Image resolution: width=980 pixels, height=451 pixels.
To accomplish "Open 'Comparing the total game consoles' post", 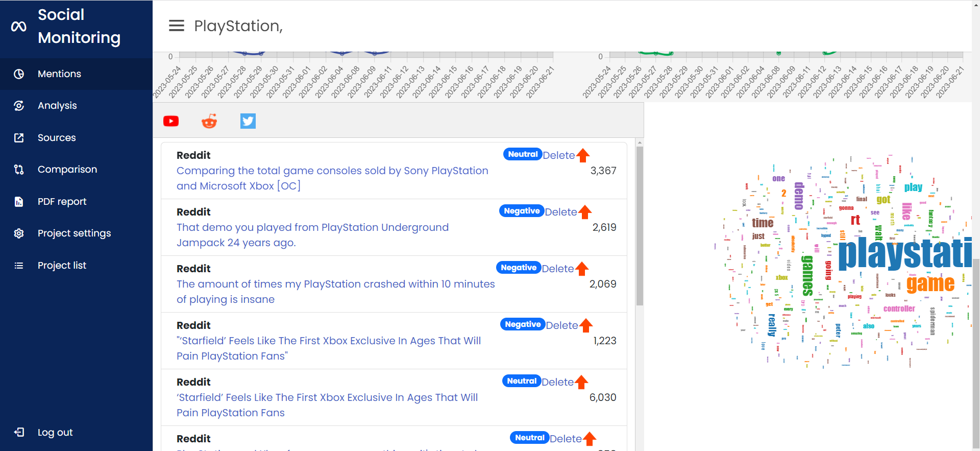I will click(332, 178).
